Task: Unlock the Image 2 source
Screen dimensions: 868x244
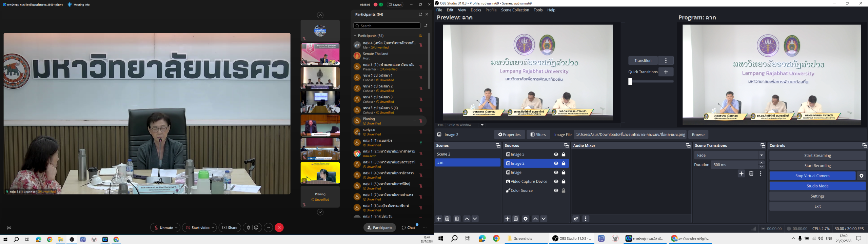Action: pos(564,164)
